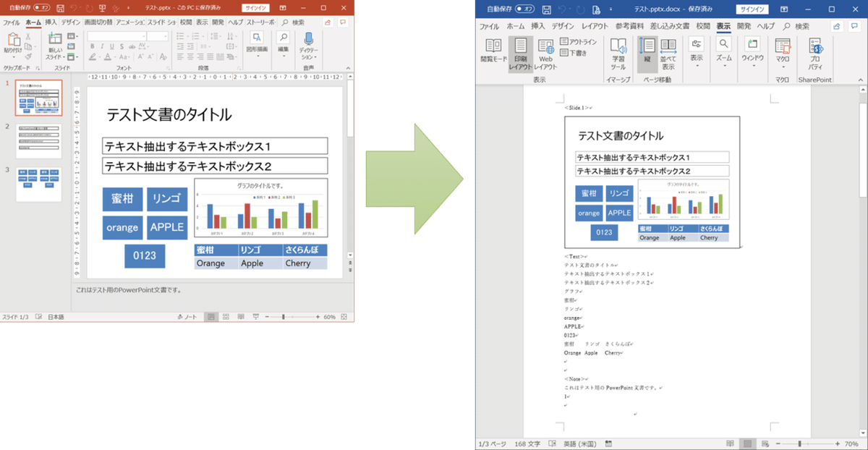
Task: Click the Save icon in Word title bar
Action: click(x=545, y=9)
